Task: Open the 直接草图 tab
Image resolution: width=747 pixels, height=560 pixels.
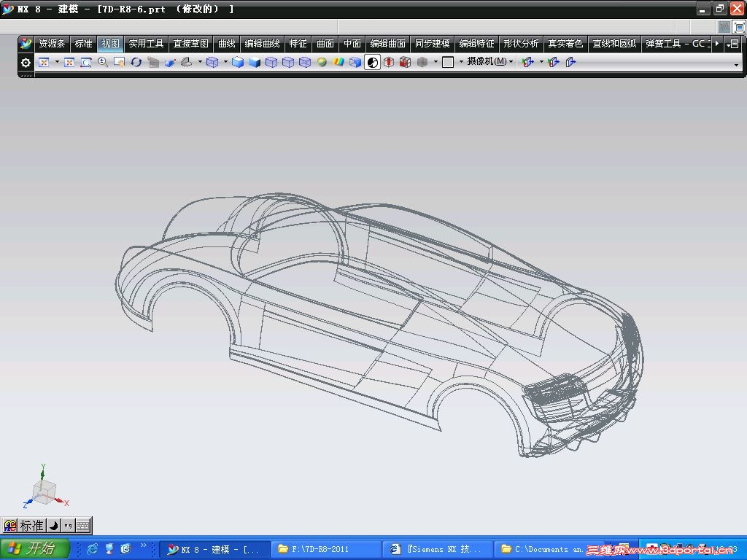Action: click(x=191, y=44)
